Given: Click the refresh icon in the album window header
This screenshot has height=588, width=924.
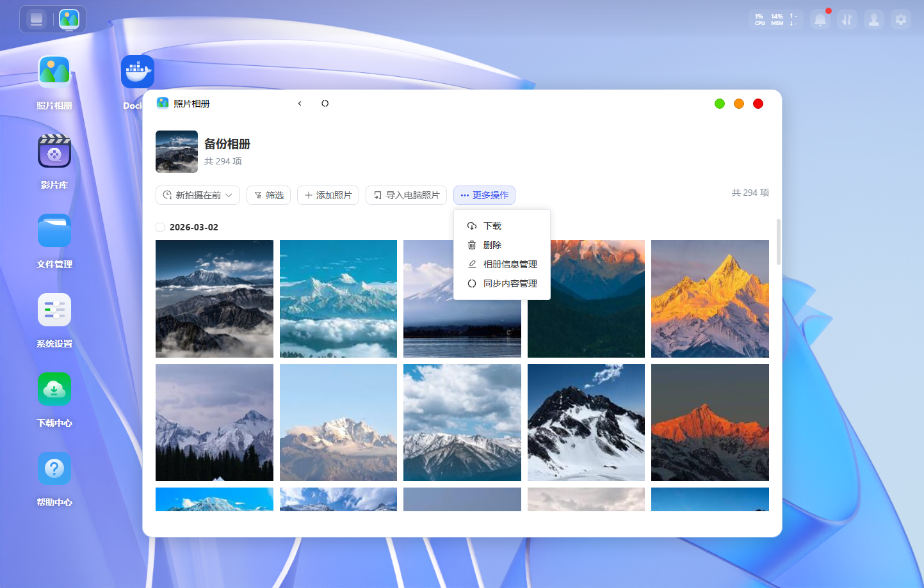Looking at the screenshot, I should [325, 104].
